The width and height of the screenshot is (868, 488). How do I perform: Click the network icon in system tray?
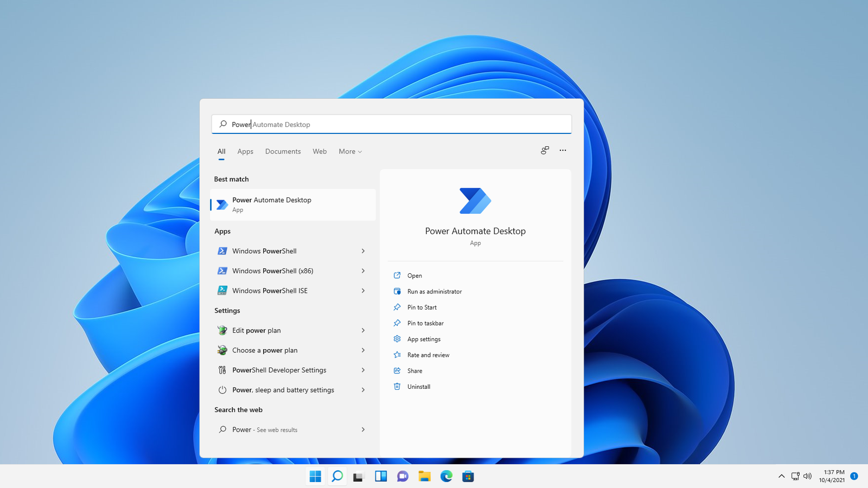click(x=795, y=476)
